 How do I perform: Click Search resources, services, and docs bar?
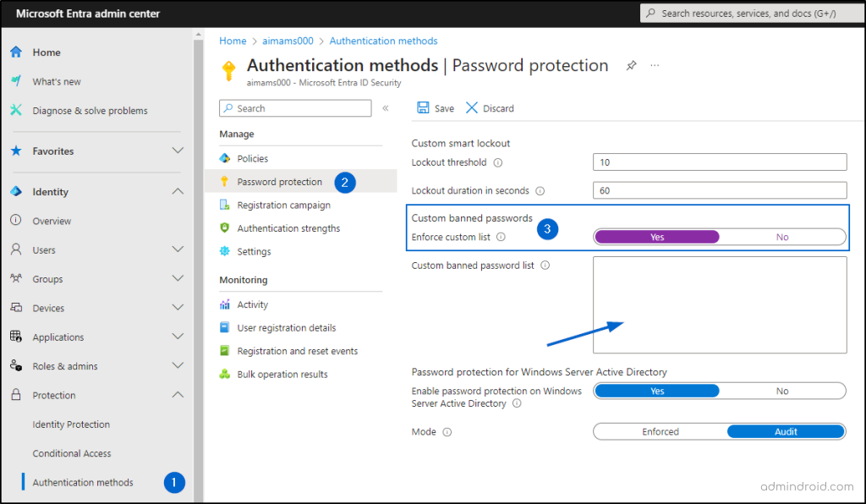(751, 14)
